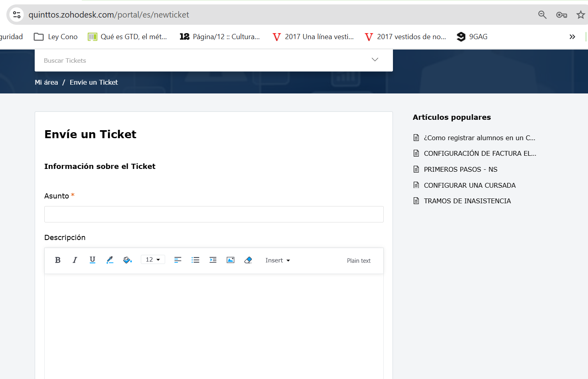The height and width of the screenshot is (379, 588).
Task: Open article ¿Como registrar alumnos en un C...
Action: click(479, 138)
